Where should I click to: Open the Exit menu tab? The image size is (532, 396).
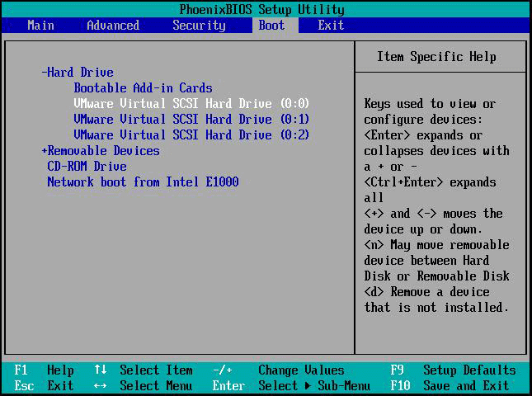[331, 25]
